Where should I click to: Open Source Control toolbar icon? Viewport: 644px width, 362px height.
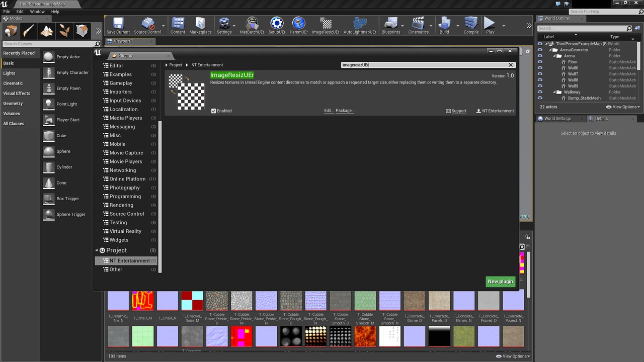pyautogui.click(x=147, y=26)
